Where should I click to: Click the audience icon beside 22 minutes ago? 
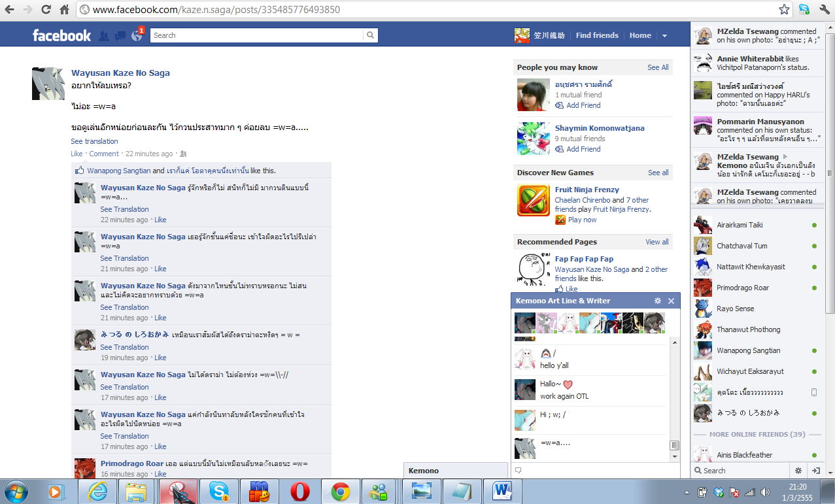coord(183,154)
